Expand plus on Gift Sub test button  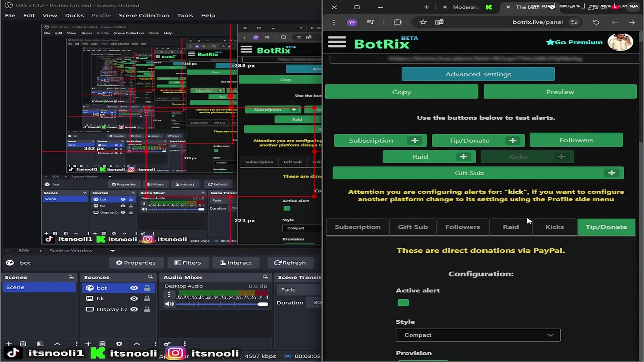point(612,173)
